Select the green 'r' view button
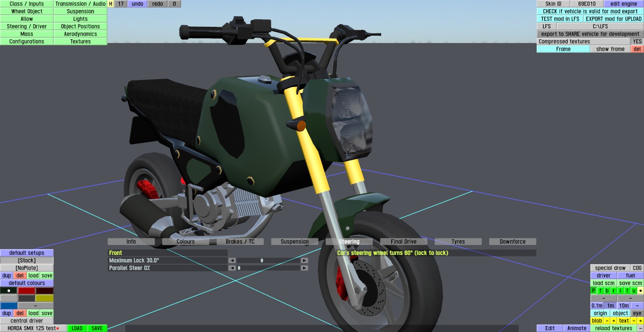Screen dimensions: 644x332 614,291
